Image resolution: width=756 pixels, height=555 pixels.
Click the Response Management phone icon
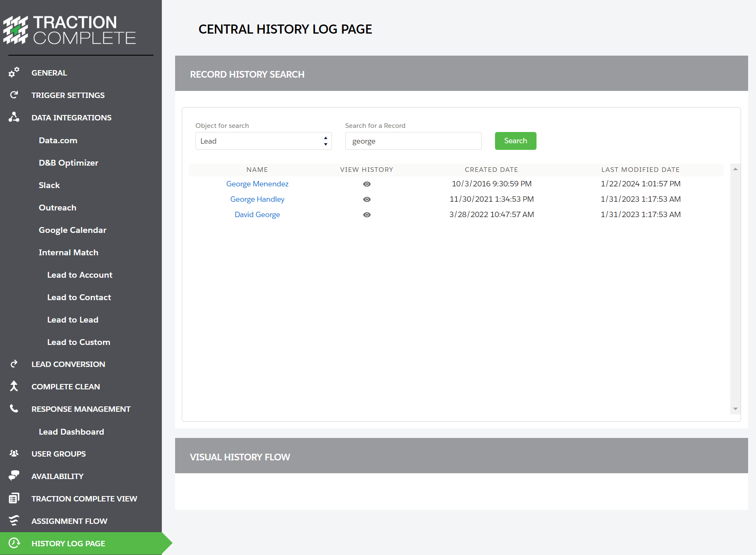click(x=14, y=408)
